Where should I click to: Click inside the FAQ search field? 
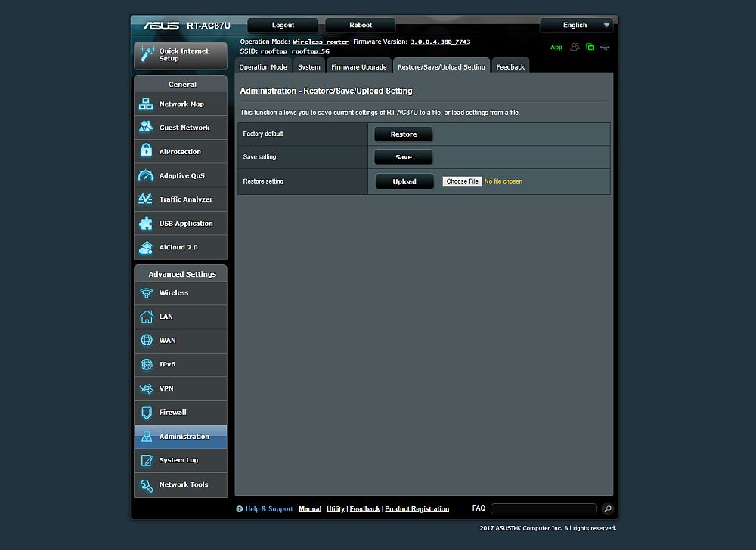(543, 508)
